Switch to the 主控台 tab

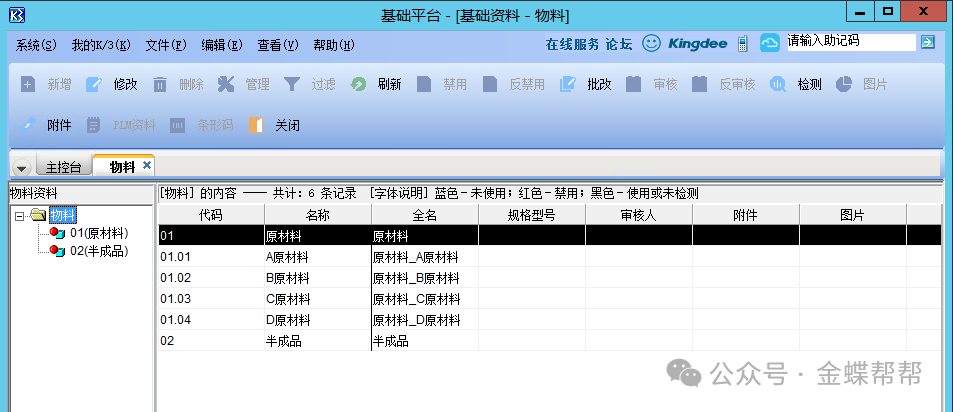pyautogui.click(x=65, y=167)
